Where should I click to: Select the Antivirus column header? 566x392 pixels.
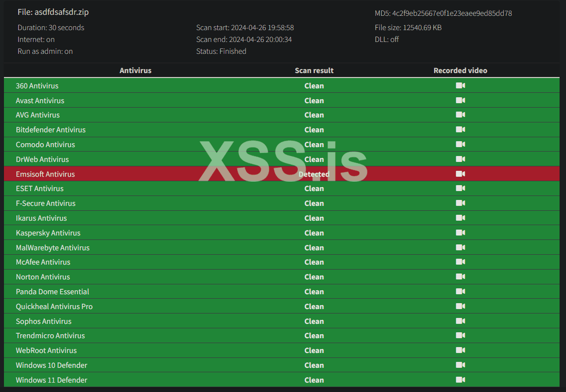click(x=135, y=71)
